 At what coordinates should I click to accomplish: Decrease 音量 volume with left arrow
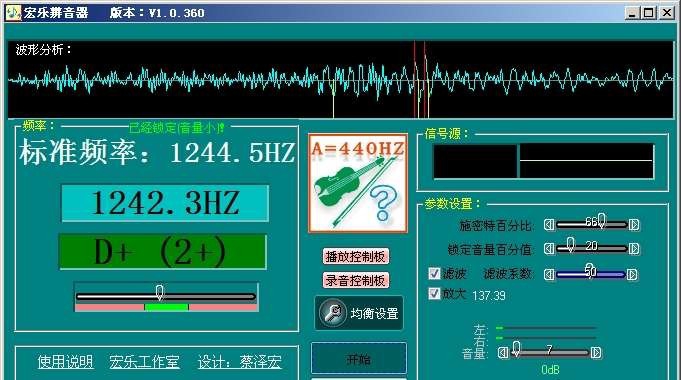pos(502,352)
